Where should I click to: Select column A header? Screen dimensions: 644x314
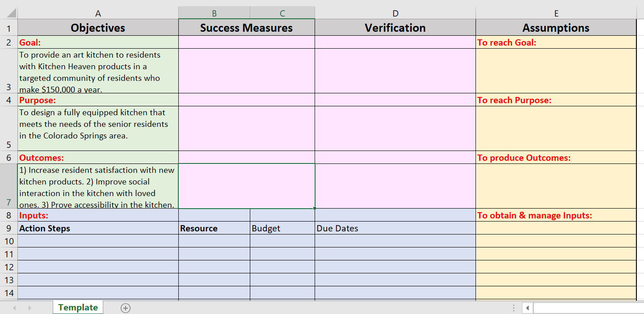98,13
